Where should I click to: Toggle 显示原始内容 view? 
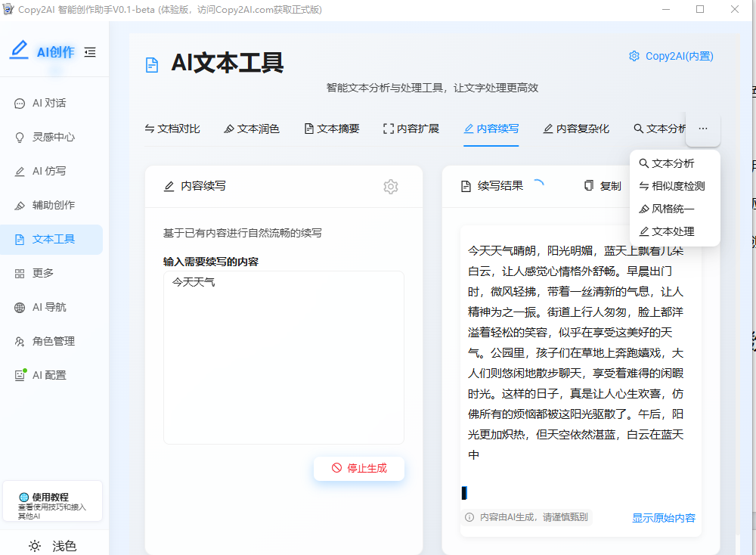click(663, 518)
